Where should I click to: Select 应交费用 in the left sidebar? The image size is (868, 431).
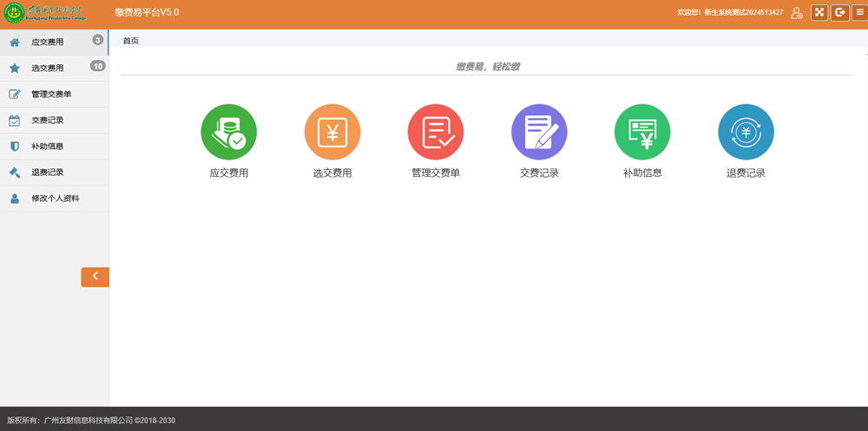[x=48, y=42]
